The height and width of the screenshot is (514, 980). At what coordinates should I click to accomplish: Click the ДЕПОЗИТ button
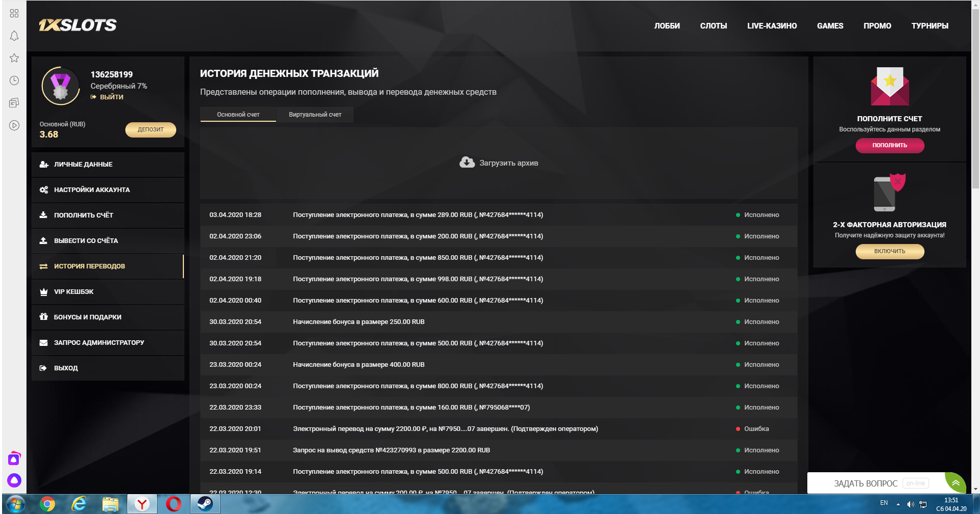pyautogui.click(x=151, y=129)
